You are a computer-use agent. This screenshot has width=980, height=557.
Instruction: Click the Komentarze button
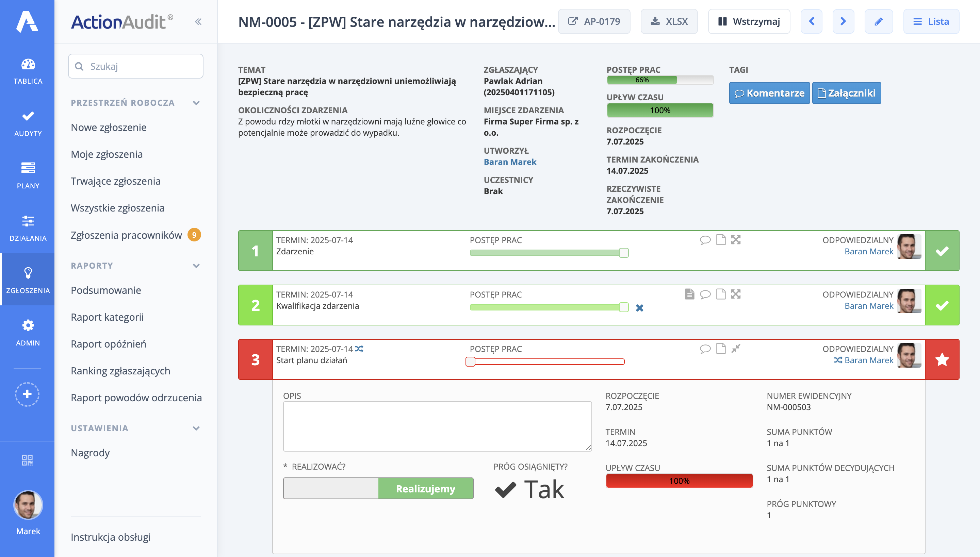(x=769, y=93)
